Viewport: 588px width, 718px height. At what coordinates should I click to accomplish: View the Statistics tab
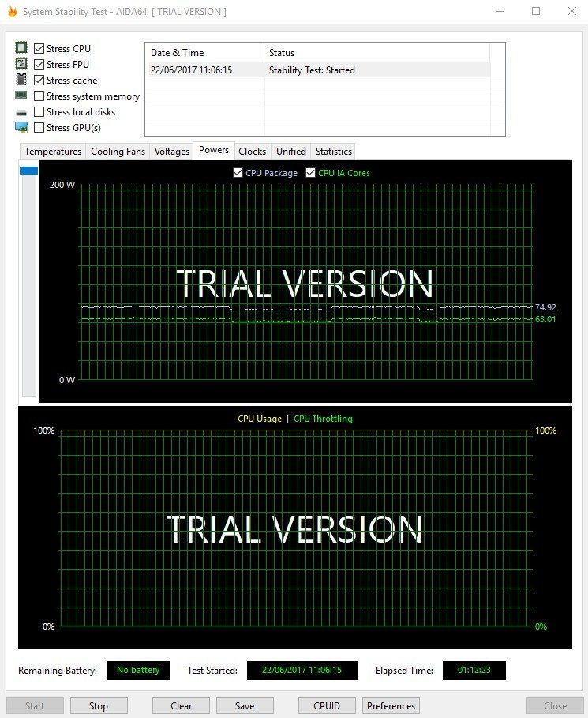pyautogui.click(x=334, y=152)
